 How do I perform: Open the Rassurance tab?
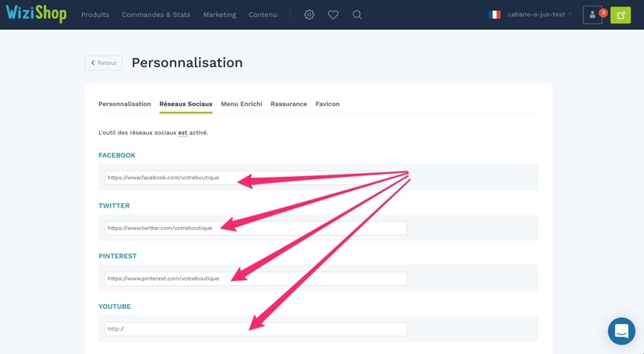click(x=289, y=104)
